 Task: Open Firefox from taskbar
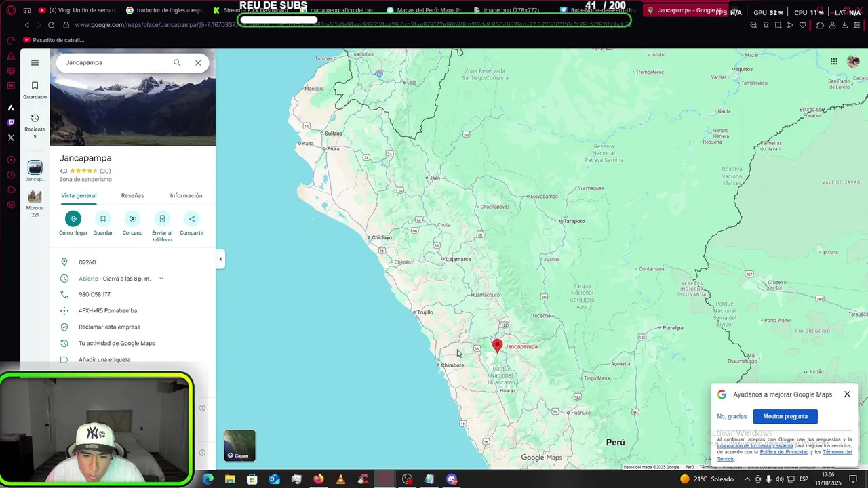pos(319,479)
